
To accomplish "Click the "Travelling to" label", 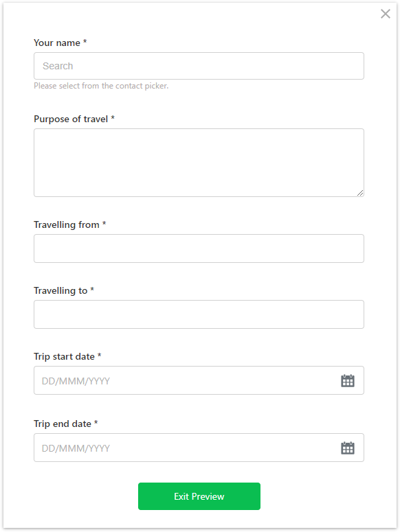I will click(x=60, y=291).
